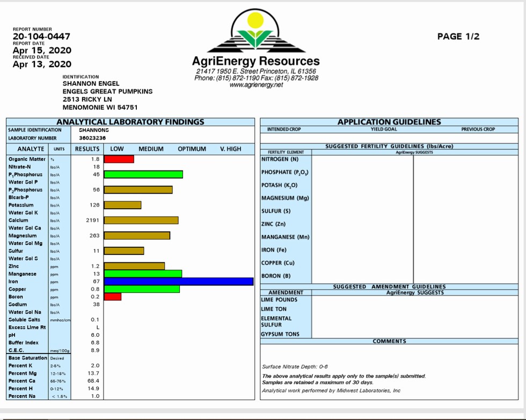Click the Calcium result value 2191
Viewport: 526px width, 420px height.
point(92,220)
